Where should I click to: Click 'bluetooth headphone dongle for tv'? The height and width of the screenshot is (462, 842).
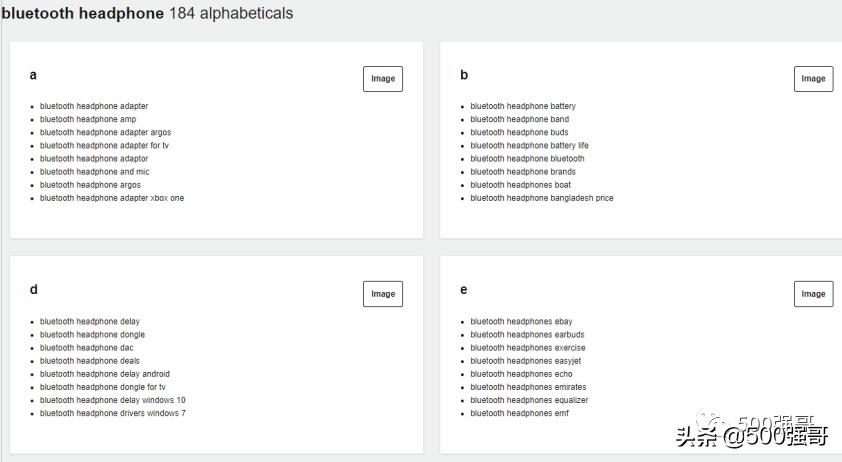(103, 387)
